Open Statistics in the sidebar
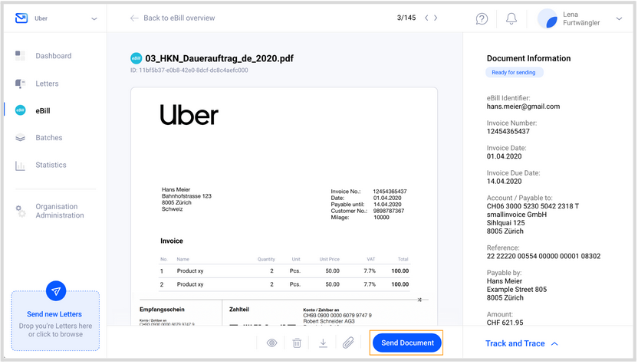The height and width of the screenshot is (364, 638). (51, 165)
